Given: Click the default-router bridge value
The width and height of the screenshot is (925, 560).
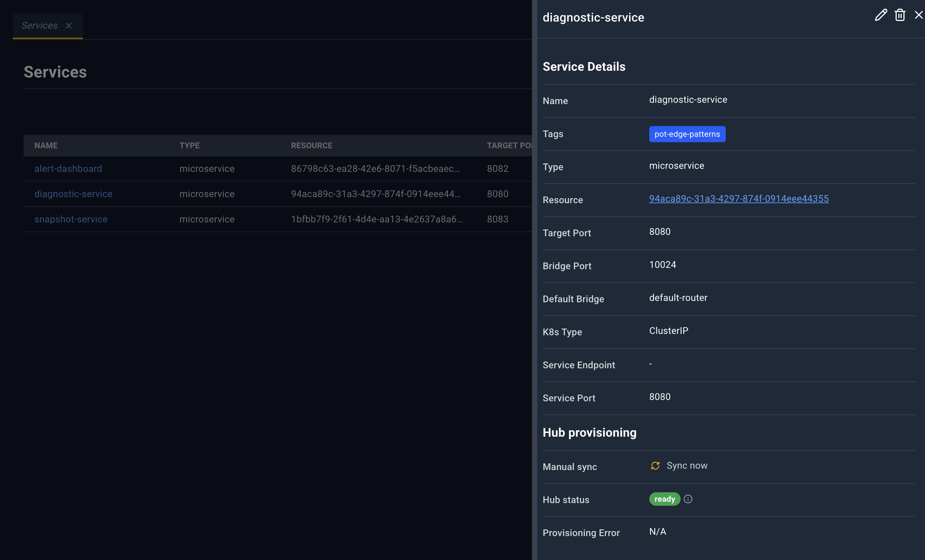Looking at the screenshot, I should click(678, 298).
